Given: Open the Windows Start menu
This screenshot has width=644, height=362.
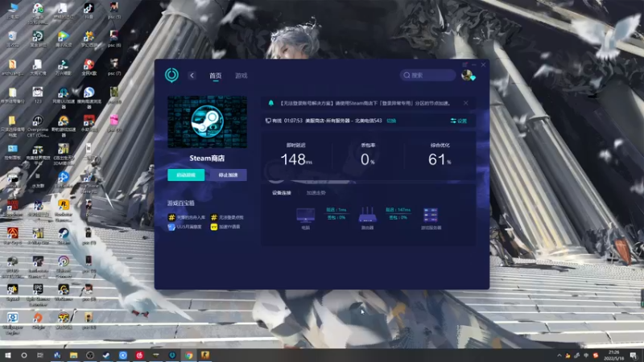Looking at the screenshot, I should (x=7, y=356).
